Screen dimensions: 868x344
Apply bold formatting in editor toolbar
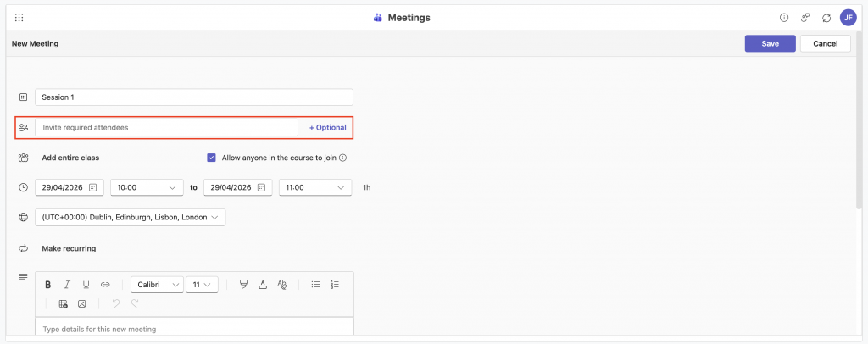point(48,285)
